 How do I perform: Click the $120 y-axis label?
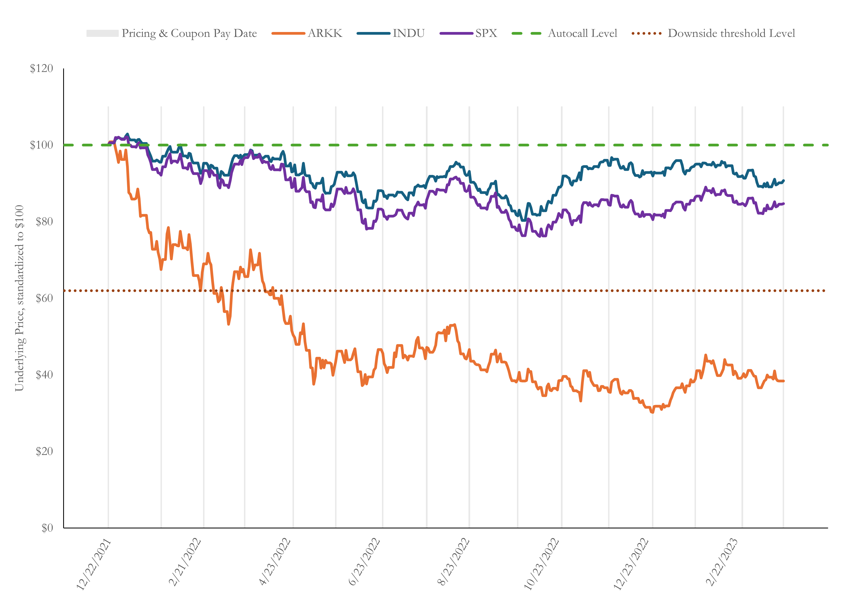pyautogui.click(x=41, y=68)
